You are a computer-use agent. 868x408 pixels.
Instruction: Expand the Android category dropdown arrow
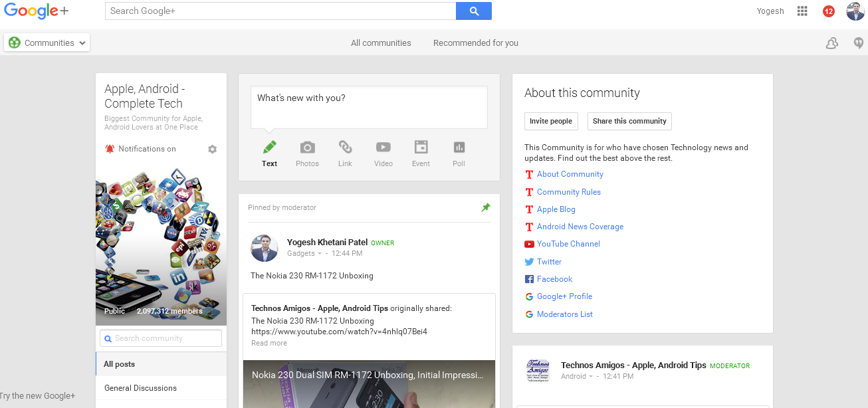pyautogui.click(x=591, y=377)
